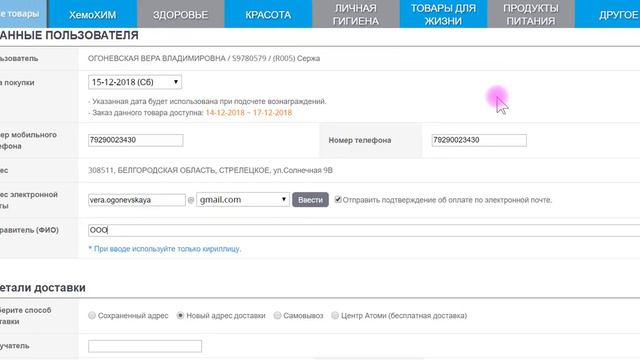640x360 pixels.
Task: Select Новый адрес доставки radio button
Action: pyautogui.click(x=180, y=316)
